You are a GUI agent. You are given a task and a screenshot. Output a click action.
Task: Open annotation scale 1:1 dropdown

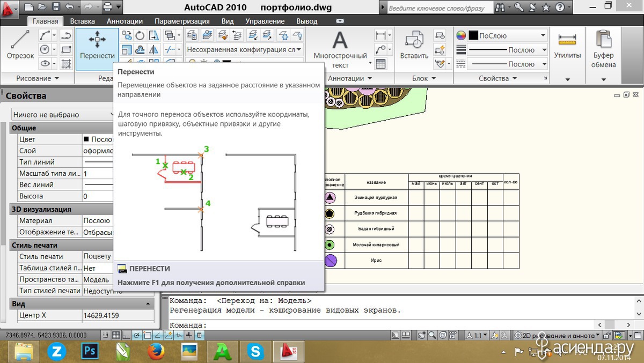[476, 335]
